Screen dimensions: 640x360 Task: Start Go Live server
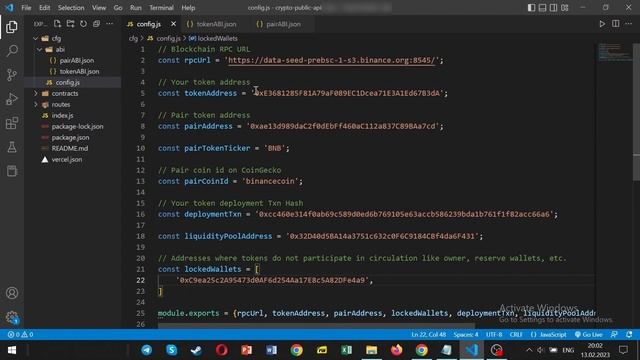click(x=588, y=335)
